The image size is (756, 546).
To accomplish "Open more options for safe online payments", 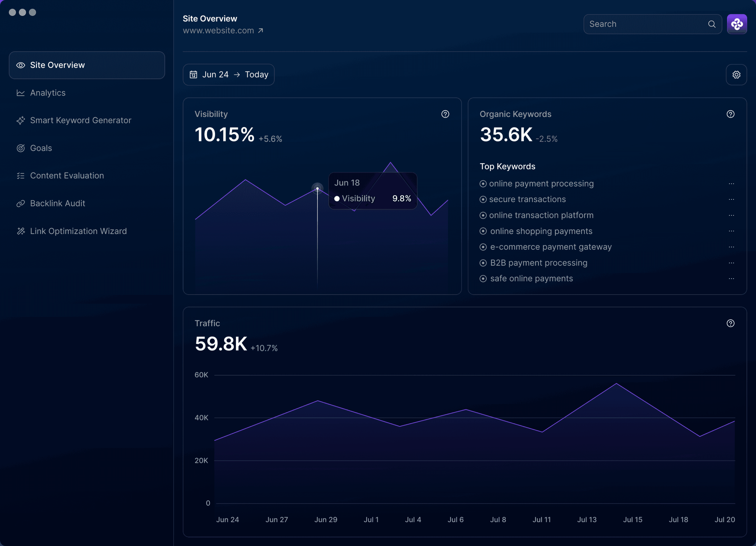I will [731, 279].
